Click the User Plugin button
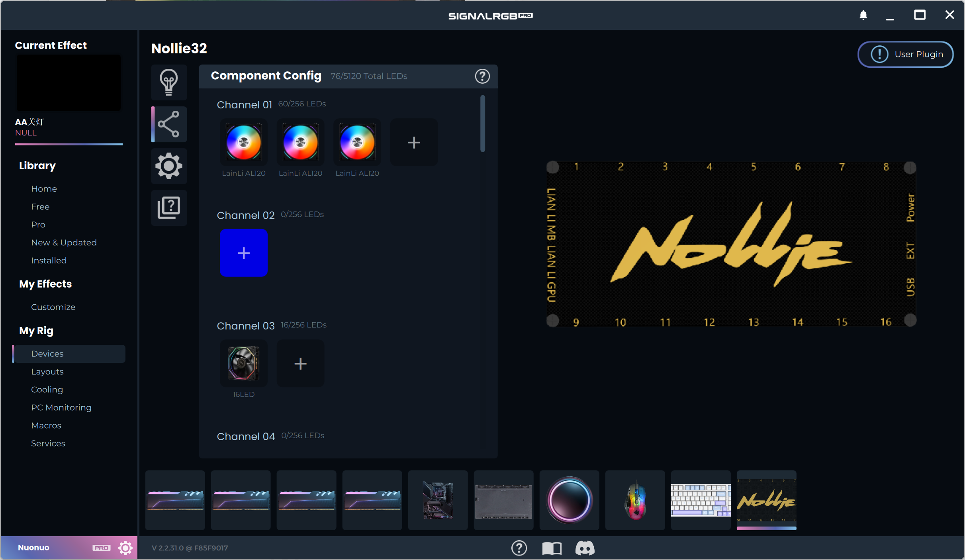Screen dimensions: 965x560 pos(905,54)
